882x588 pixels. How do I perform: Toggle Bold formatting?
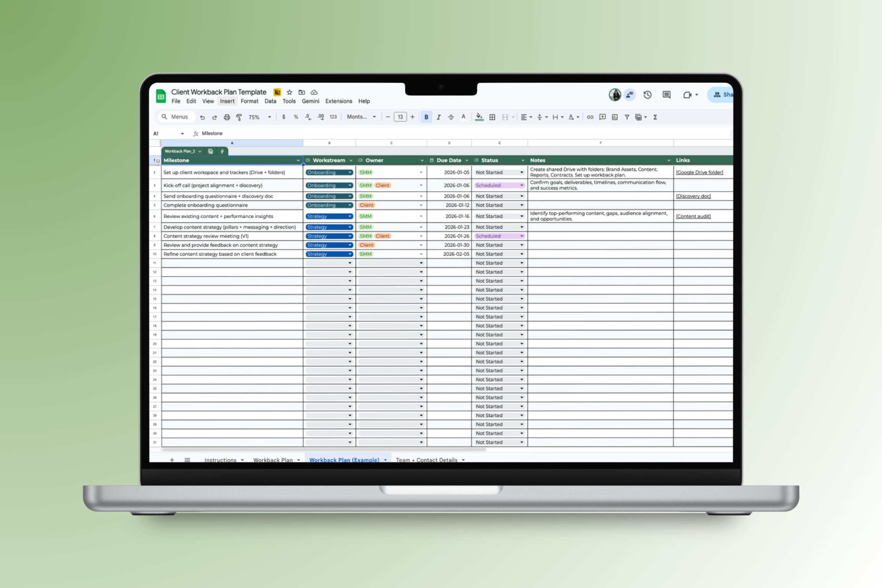point(426,117)
